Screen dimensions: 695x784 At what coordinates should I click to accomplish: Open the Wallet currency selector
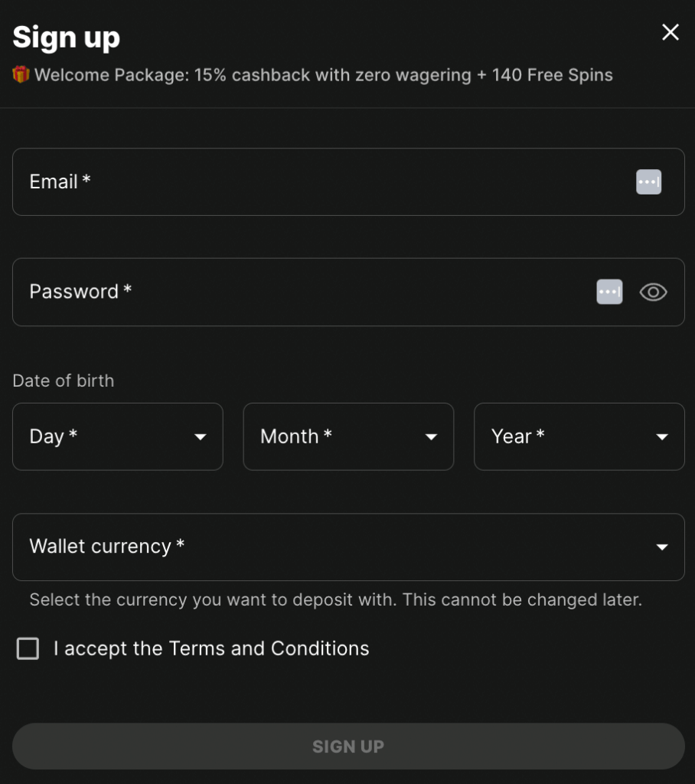pyautogui.click(x=348, y=547)
